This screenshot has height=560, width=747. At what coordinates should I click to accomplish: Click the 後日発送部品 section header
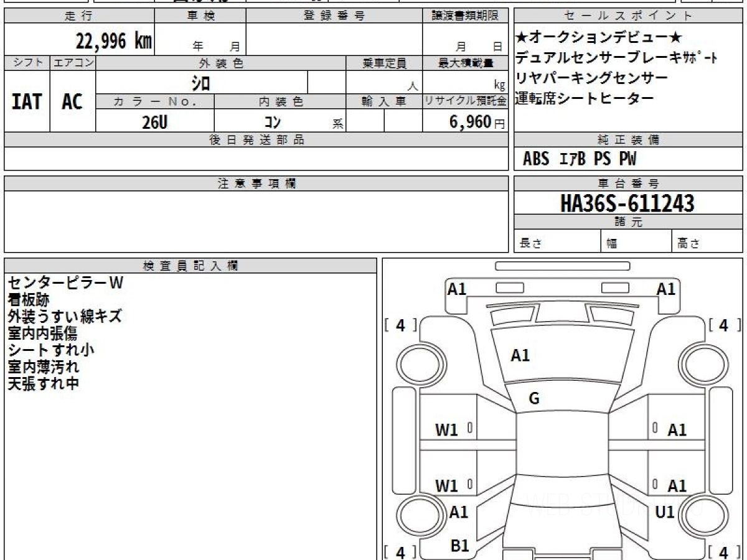point(256,140)
